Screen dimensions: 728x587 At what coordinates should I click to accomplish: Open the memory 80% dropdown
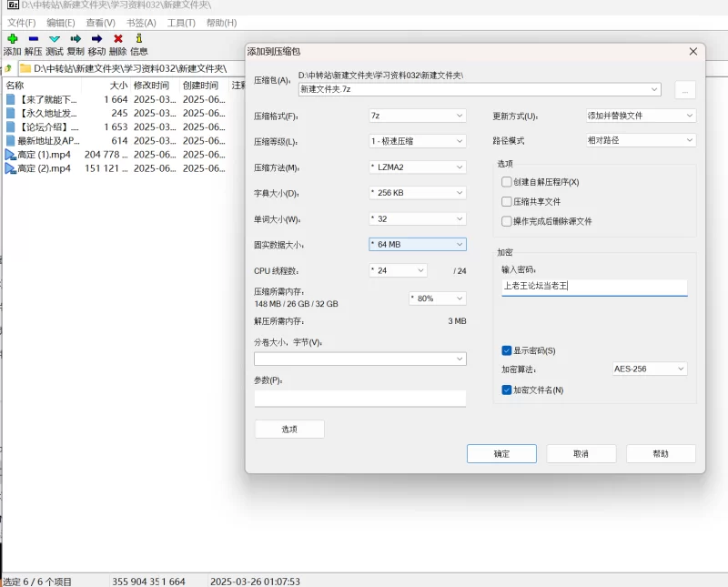(438, 299)
